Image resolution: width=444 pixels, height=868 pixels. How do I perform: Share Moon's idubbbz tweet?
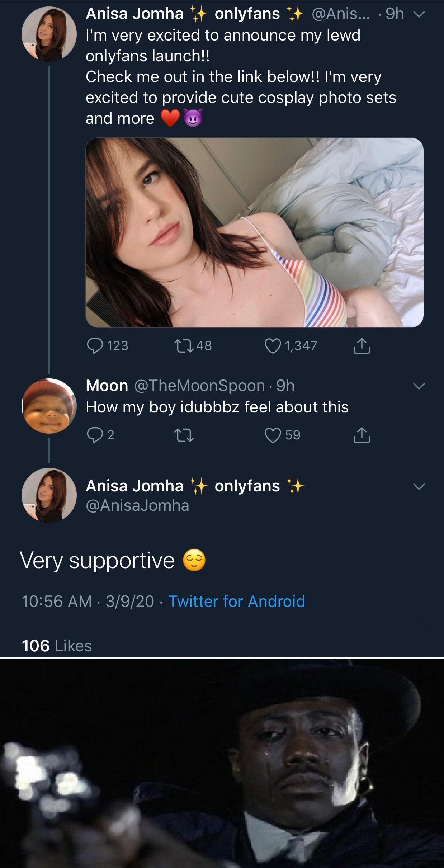point(362,435)
